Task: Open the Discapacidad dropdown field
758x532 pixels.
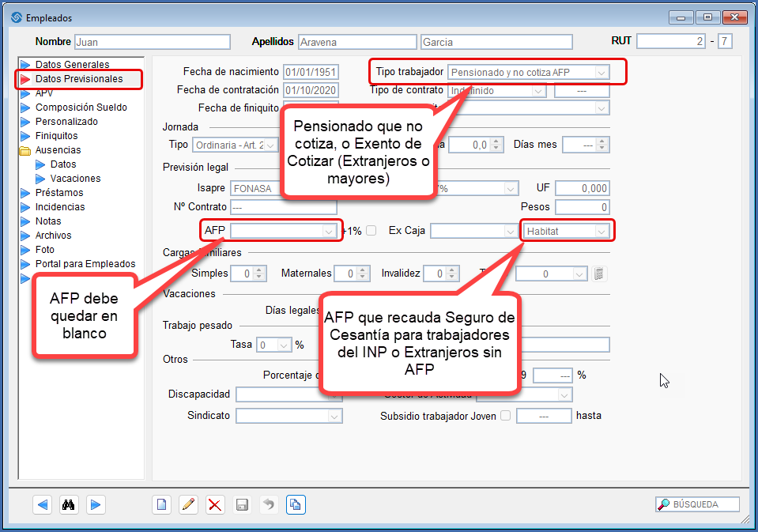Action: (289, 394)
